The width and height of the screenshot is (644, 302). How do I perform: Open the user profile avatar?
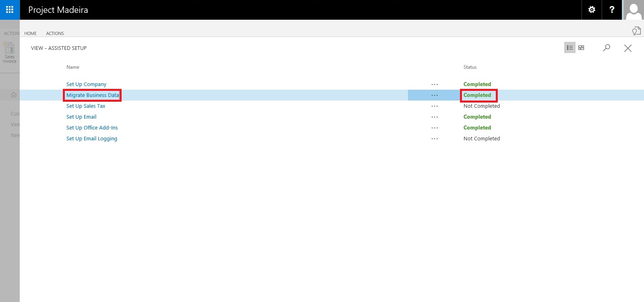(x=634, y=10)
